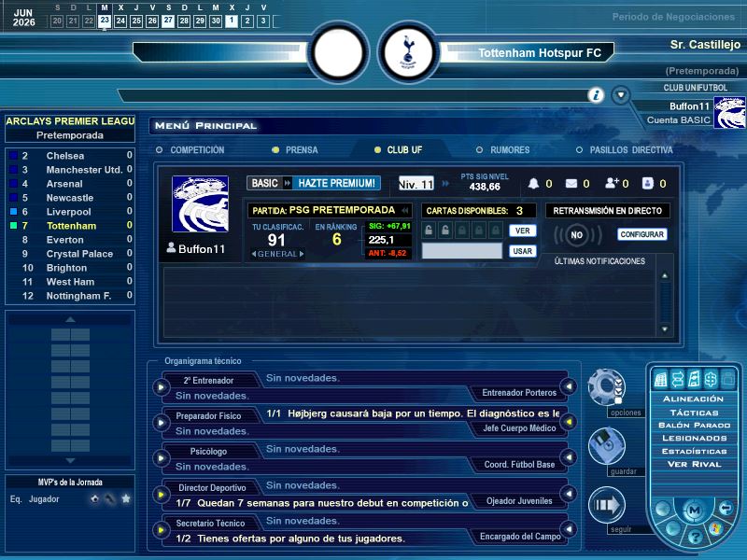747x560 pixels.
Task: Click the seguir arrow icon
Action: 607,505
